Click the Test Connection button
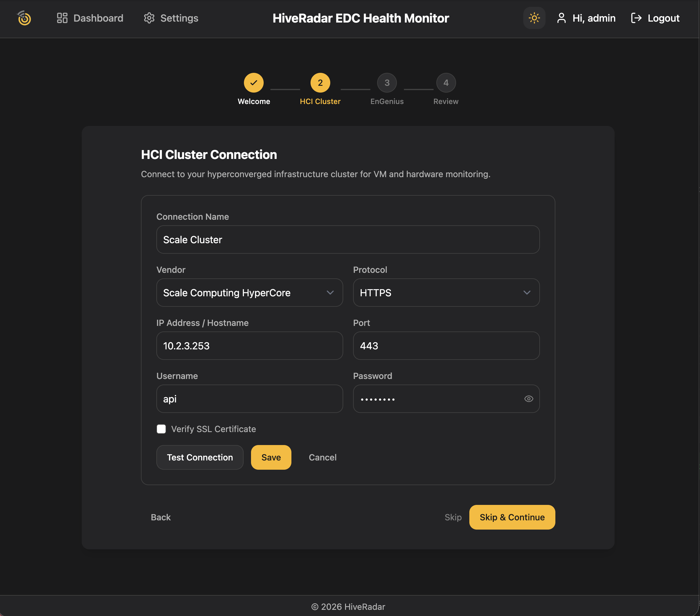700x616 pixels. pyautogui.click(x=200, y=458)
